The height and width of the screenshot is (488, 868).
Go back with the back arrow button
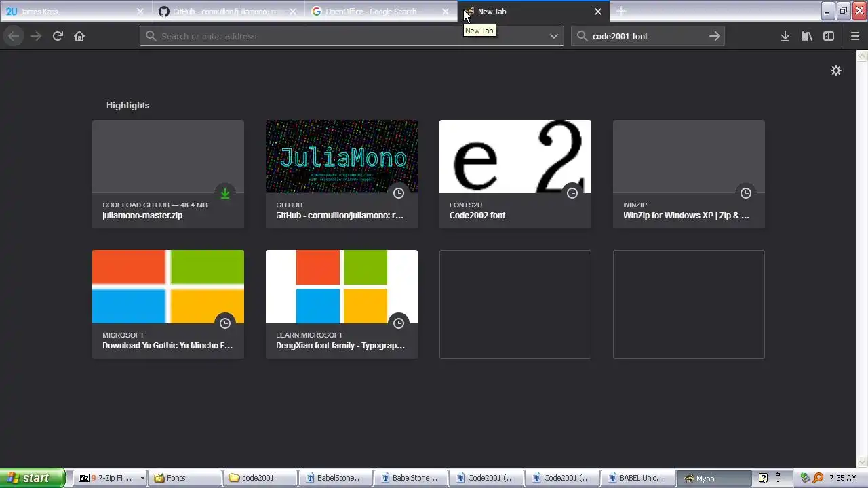click(14, 36)
